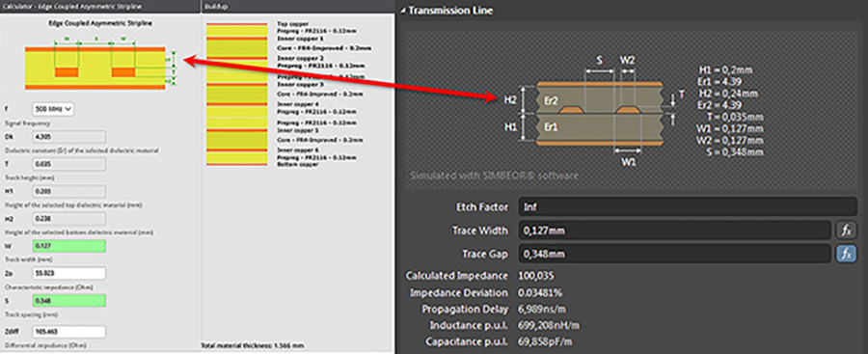Click the H2 = 0,24mm parameter text
The image size is (868, 354).
(x=728, y=94)
